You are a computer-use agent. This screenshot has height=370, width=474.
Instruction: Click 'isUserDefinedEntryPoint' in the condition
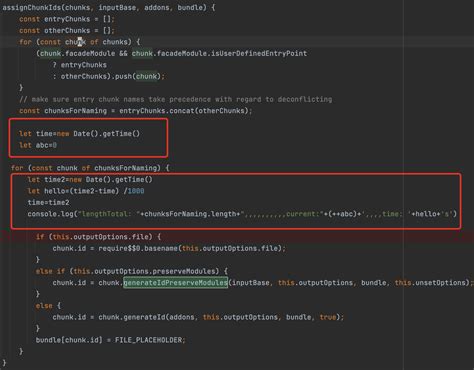click(x=259, y=53)
